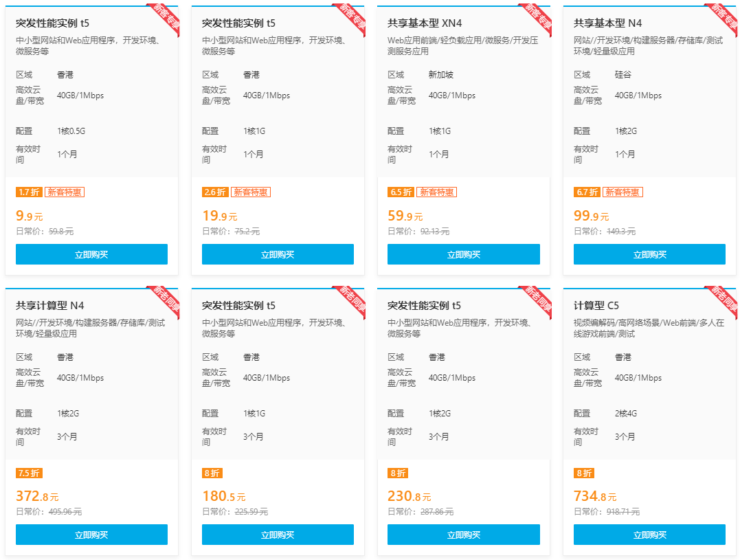
Task: Buy the 19.9元 burst instance t5
Action: [x=278, y=254]
